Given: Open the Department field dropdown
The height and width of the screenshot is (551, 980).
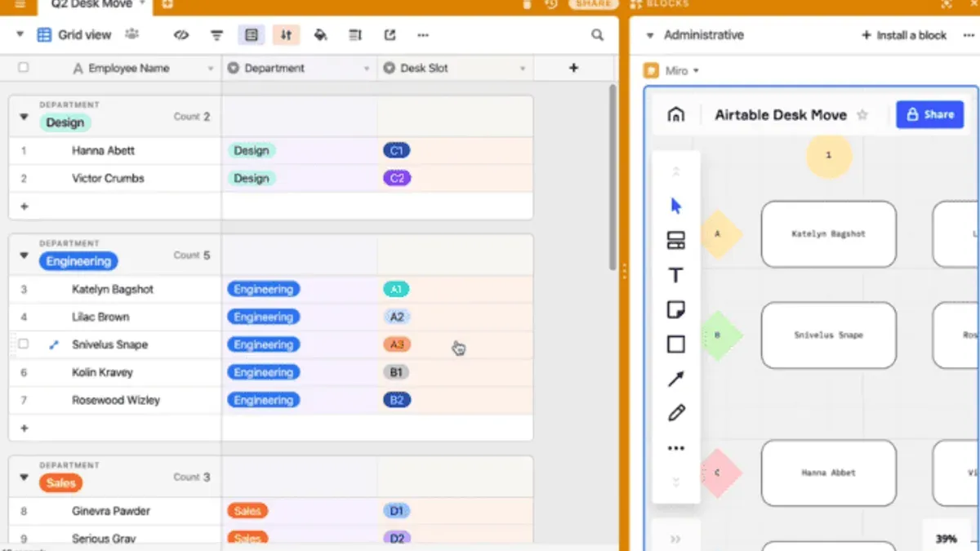Looking at the screenshot, I should (x=367, y=69).
